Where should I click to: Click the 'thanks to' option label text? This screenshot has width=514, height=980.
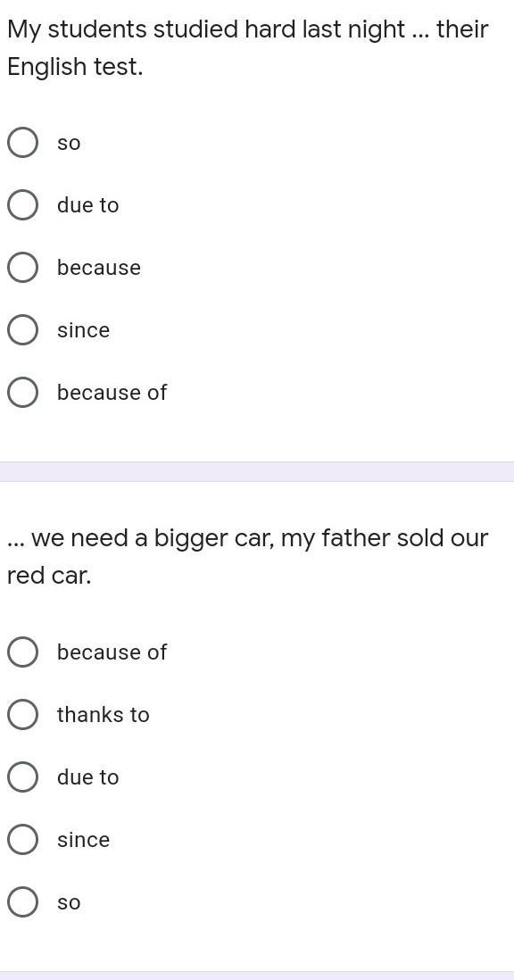click(x=103, y=714)
